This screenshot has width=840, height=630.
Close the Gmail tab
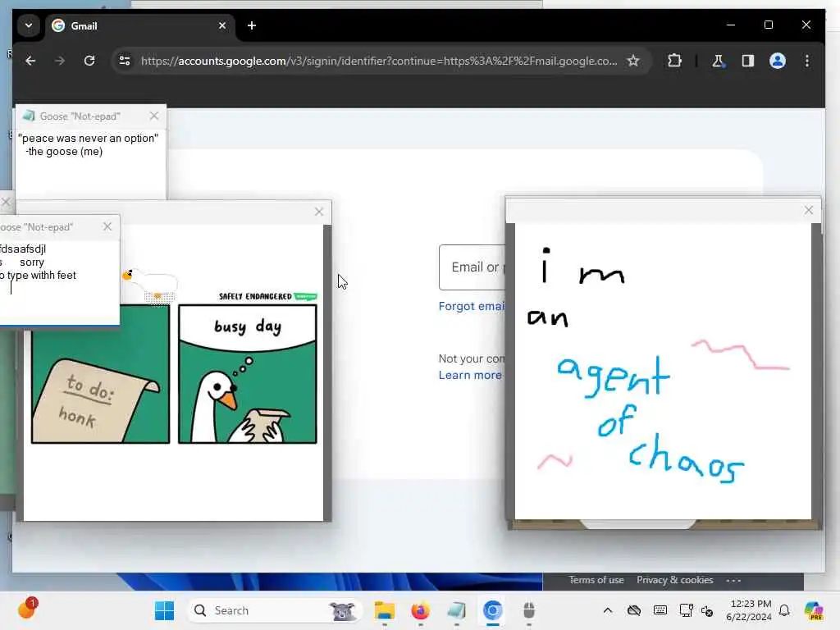(222, 25)
